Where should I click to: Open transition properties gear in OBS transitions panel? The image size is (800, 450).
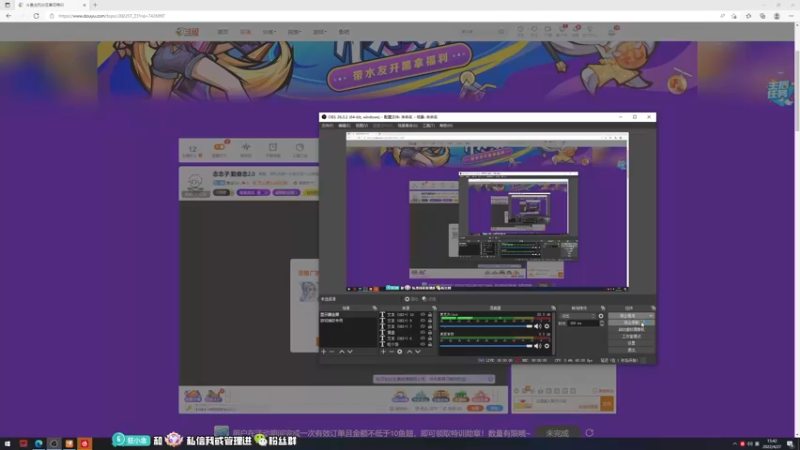[x=601, y=316]
